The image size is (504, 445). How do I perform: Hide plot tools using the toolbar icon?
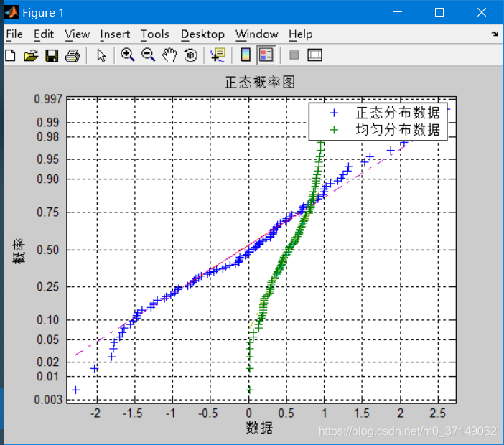[x=294, y=55]
